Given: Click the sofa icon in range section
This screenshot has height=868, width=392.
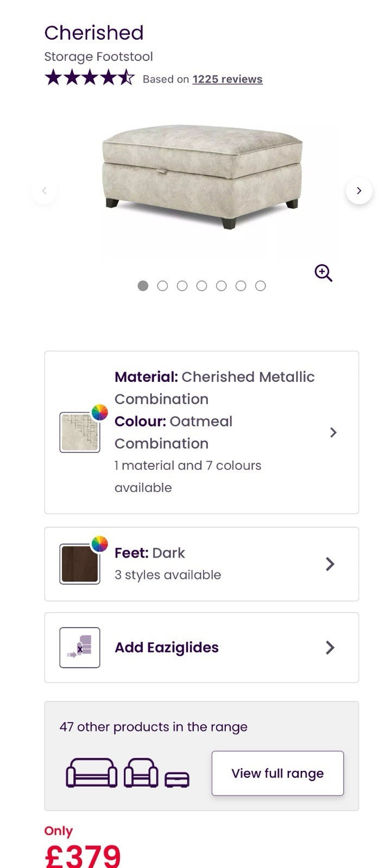Looking at the screenshot, I should (91, 773).
